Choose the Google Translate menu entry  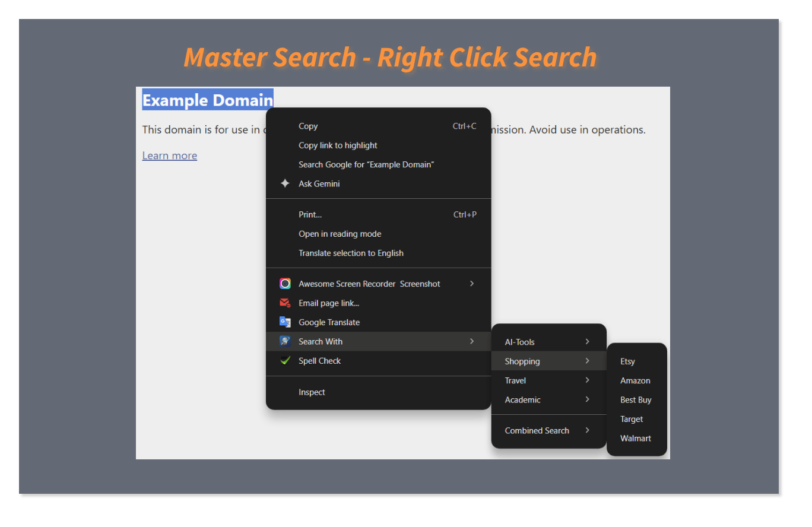[378, 322]
